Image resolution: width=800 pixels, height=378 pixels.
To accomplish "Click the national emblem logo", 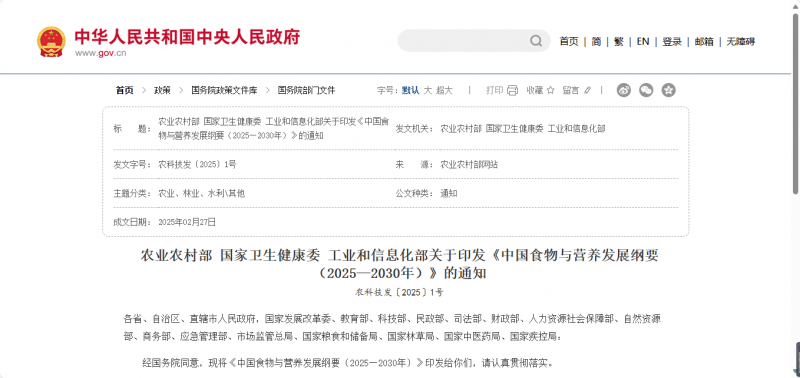I will pos(51,41).
